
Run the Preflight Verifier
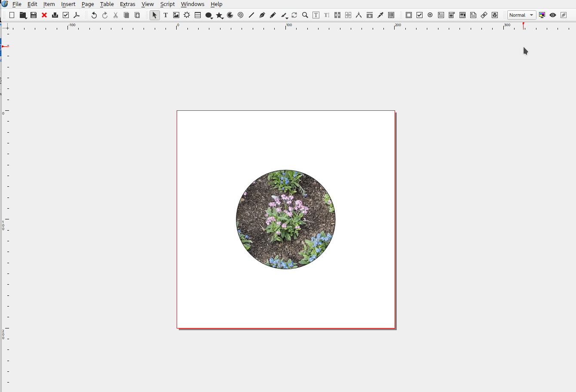[65, 15]
